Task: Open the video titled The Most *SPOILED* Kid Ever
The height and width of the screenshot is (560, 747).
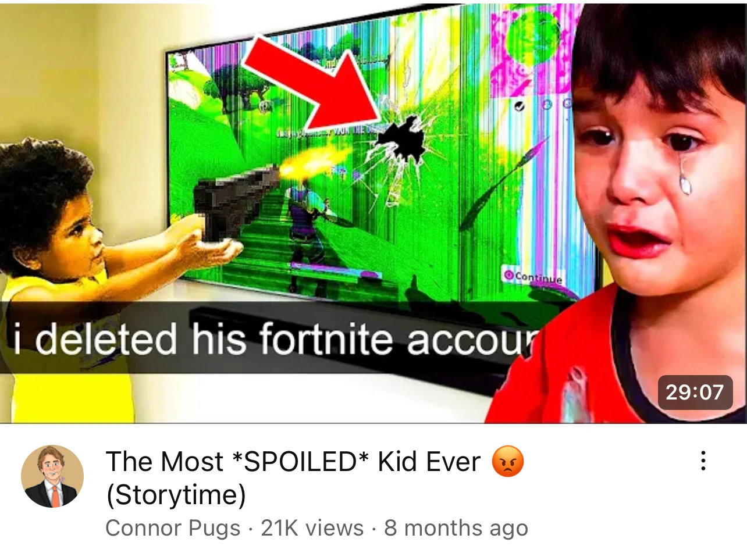Action: 293,462
